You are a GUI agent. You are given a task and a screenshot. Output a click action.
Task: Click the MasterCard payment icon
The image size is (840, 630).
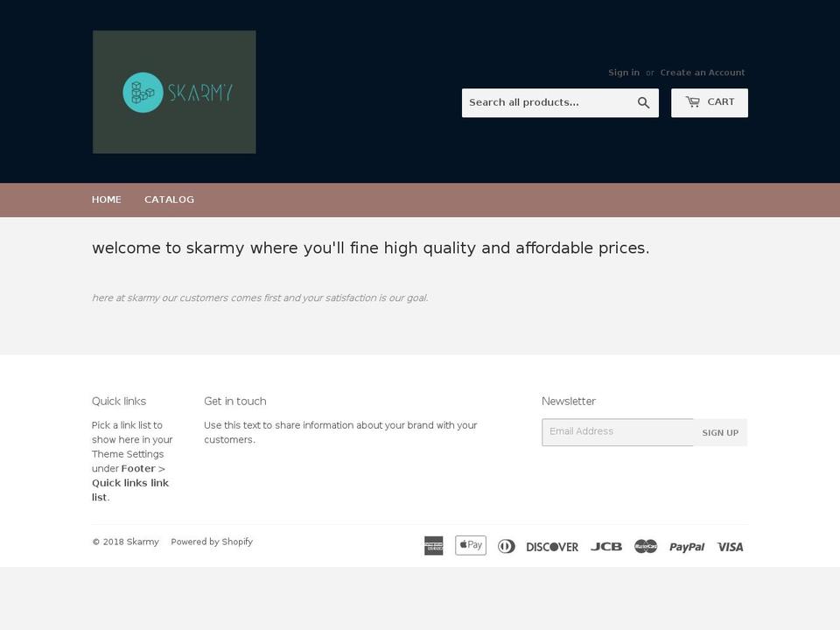(646, 546)
